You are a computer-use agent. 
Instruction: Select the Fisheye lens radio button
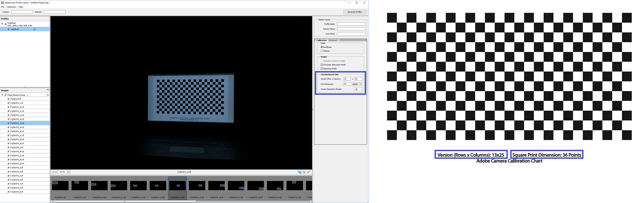coord(322,51)
